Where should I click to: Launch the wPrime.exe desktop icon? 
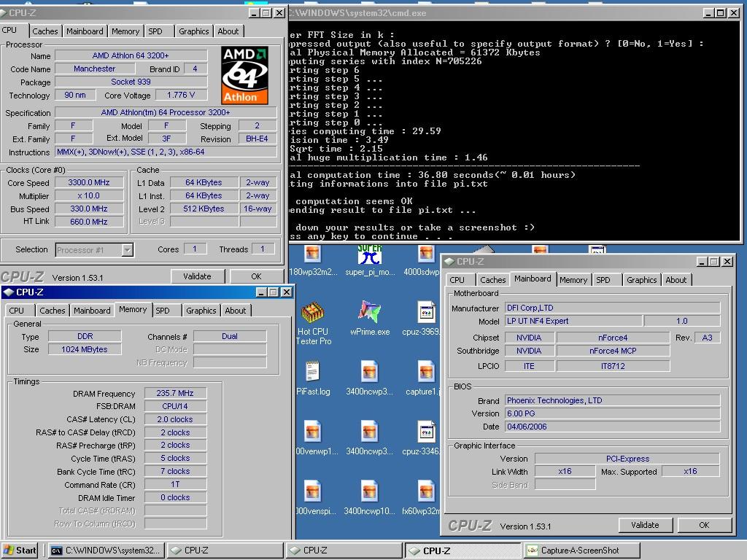[x=370, y=318]
